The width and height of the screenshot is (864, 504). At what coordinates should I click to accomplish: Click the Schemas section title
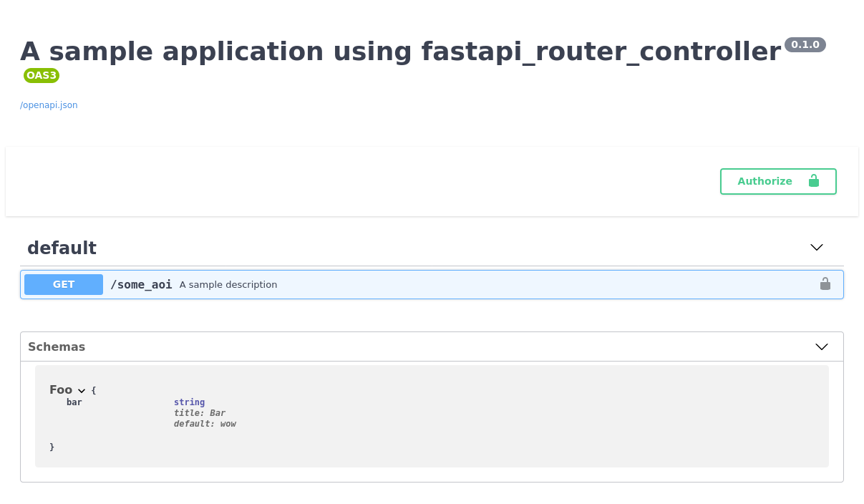(57, 346)
